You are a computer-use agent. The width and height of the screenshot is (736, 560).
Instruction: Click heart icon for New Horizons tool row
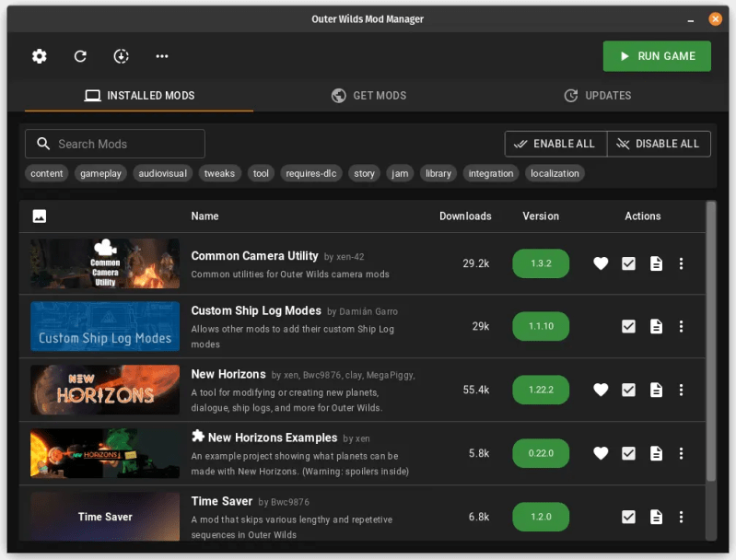601,390
